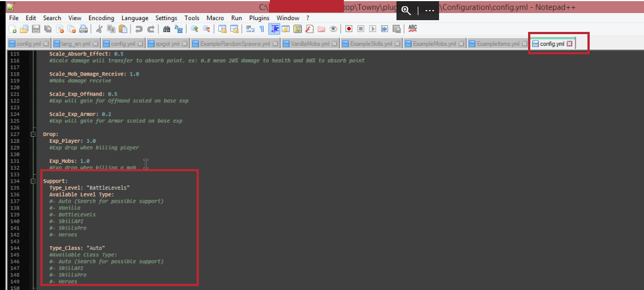Zoom in the editor text
This screenshot has width=644, height=290.
tap(194, 29)
